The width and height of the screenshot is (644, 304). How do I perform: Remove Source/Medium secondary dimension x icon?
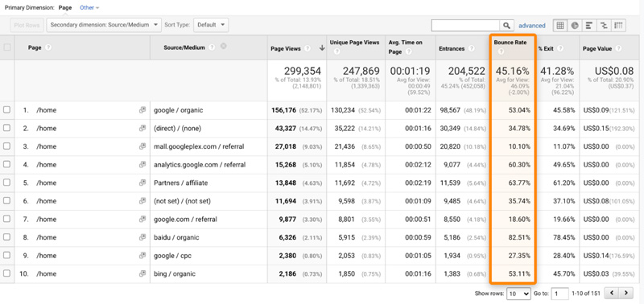coord(223,47)
